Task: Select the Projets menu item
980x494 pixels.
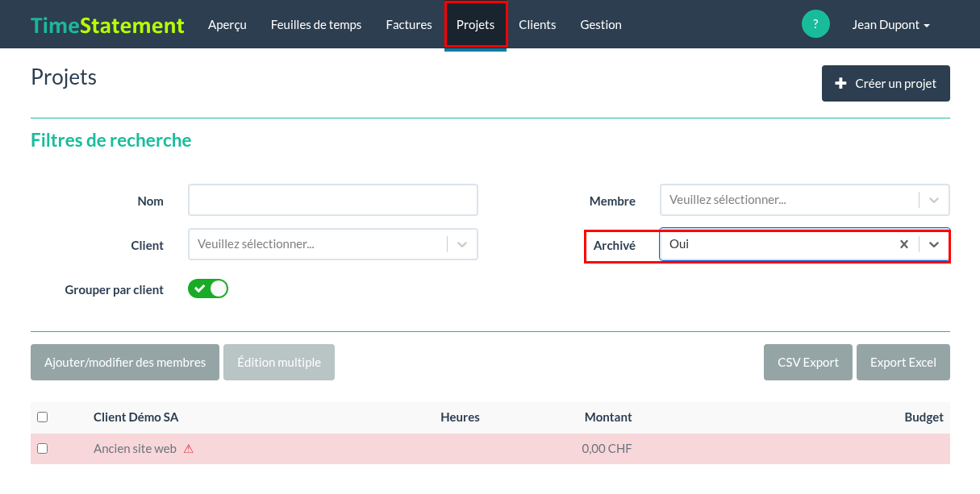Action: (476, 25)
